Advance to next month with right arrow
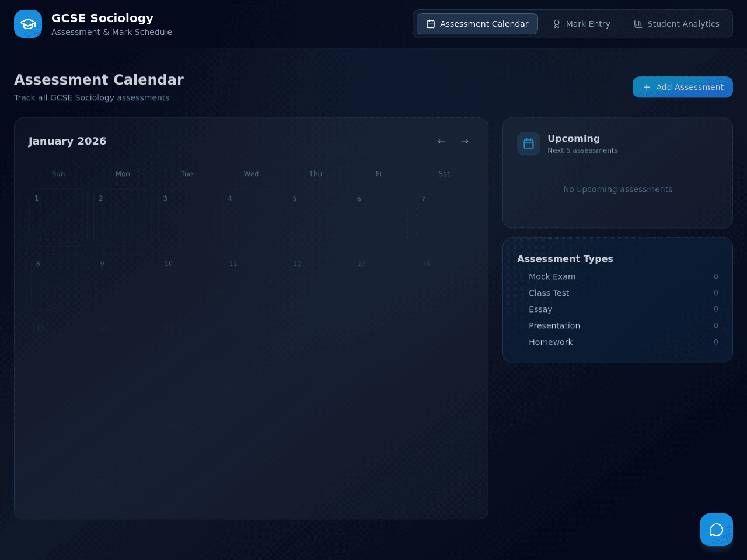This screenshot has width=747, height=560. pos(465,141)
